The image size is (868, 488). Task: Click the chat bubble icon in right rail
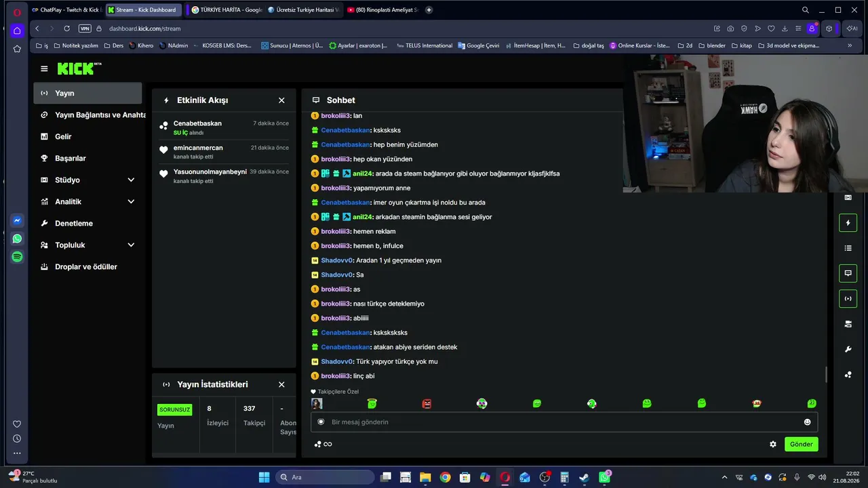tap(848, 273)
